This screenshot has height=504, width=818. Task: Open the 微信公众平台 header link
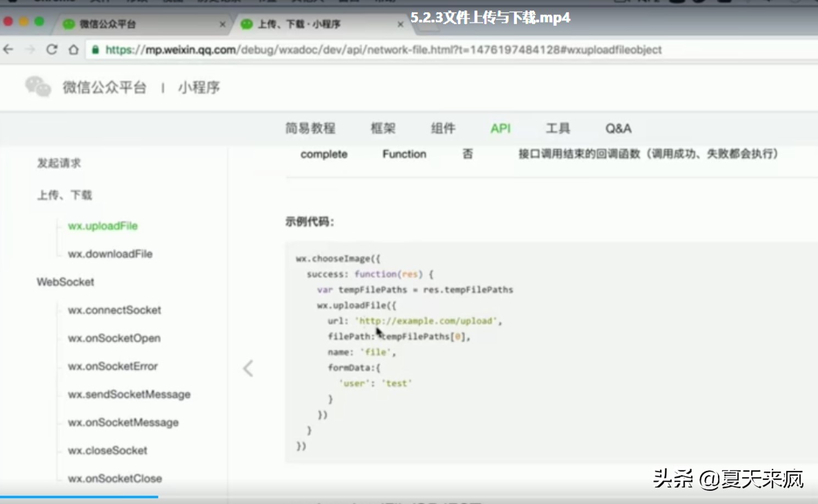point(104,87)
